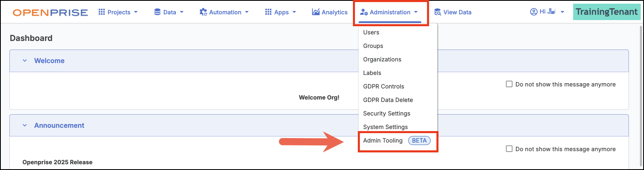Check 'Do not show' in Welcome panel

[509, 84]
